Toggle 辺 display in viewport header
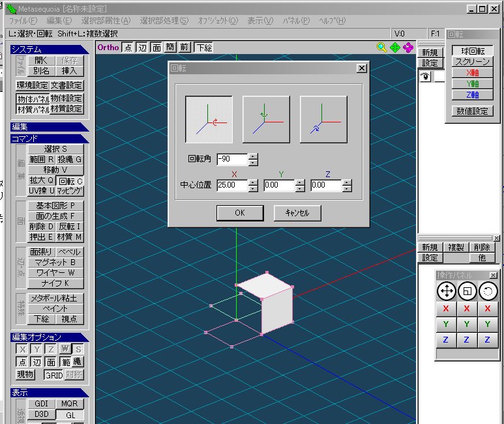This screenshot has width=504, height=424. [x=142, y=48]
